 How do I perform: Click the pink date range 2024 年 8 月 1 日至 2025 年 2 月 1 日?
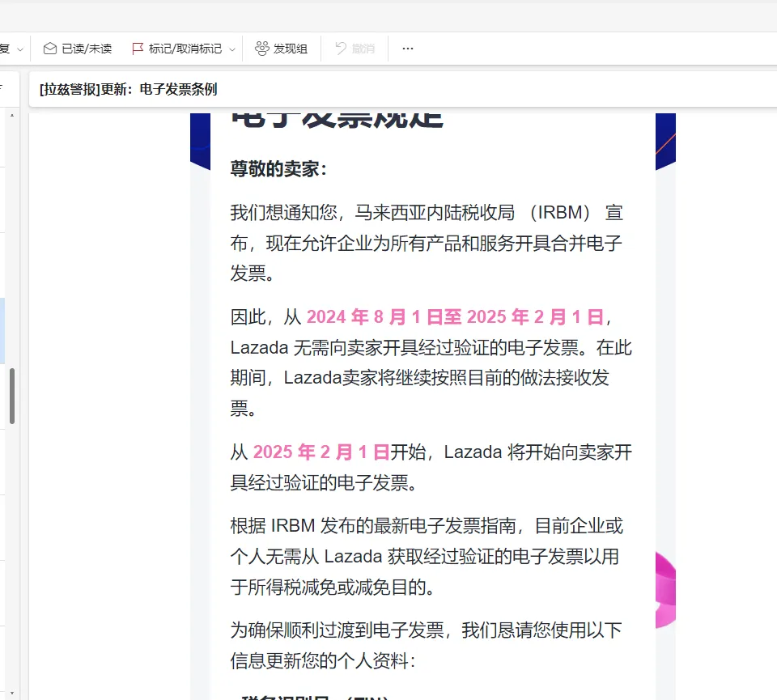455,317
